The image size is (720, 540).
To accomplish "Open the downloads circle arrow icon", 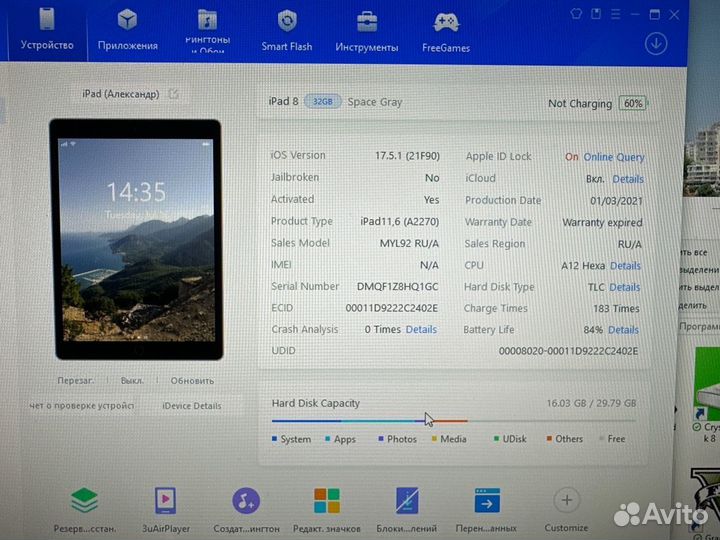I will pyautogui.click(x=656, y=44).
